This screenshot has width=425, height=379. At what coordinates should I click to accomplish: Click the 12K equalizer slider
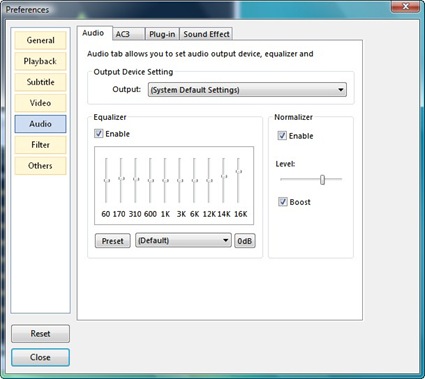209,180
